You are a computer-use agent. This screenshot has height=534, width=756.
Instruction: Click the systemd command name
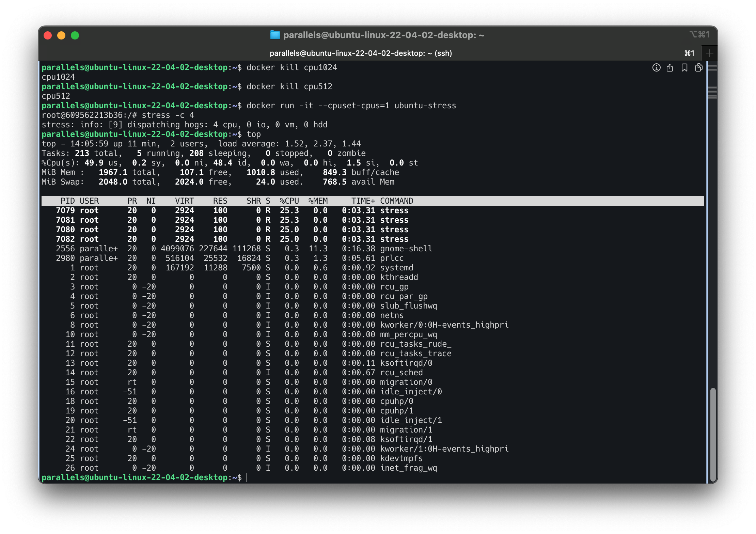[x=397, y=268]
